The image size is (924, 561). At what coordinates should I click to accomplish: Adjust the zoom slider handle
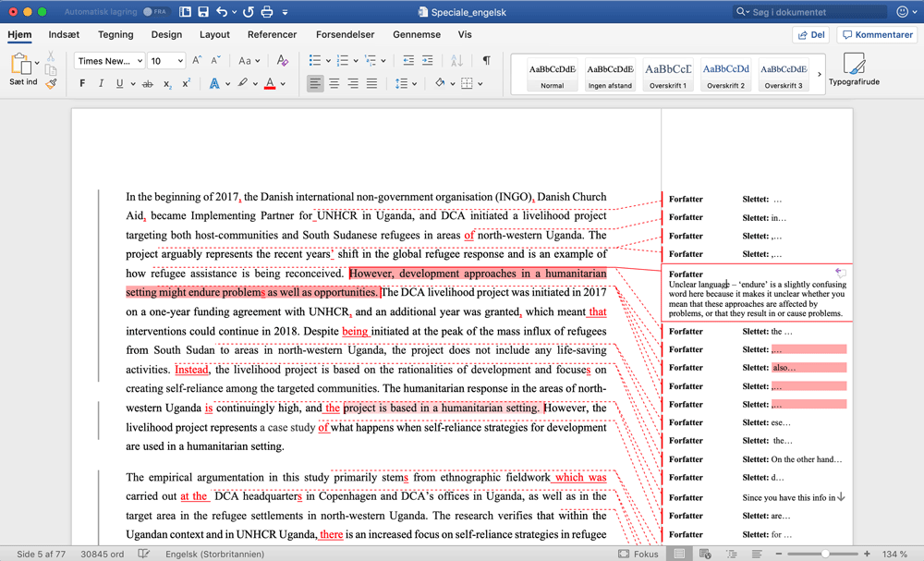825,554
